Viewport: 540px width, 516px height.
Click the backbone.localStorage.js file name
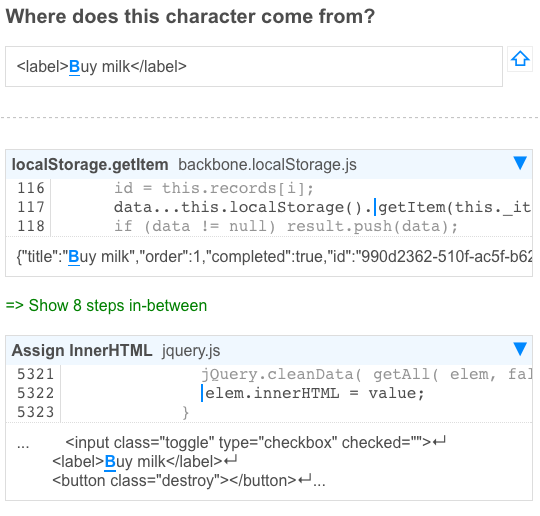tap(267, 165)
